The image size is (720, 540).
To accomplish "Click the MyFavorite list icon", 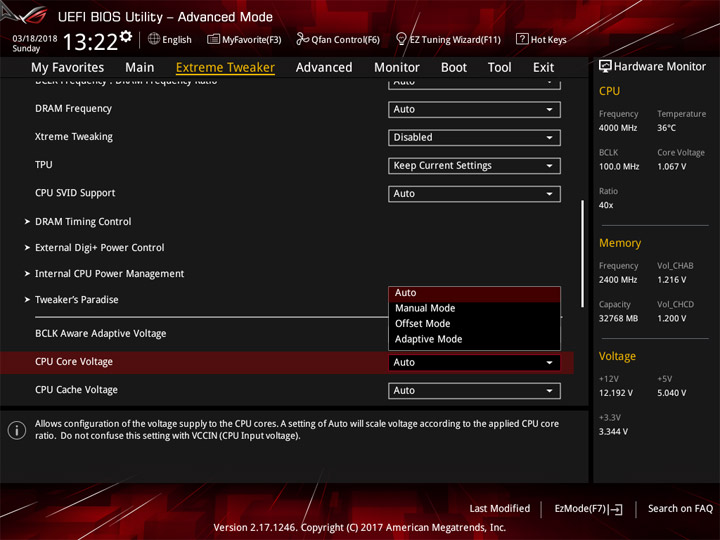I will (213, 39).
